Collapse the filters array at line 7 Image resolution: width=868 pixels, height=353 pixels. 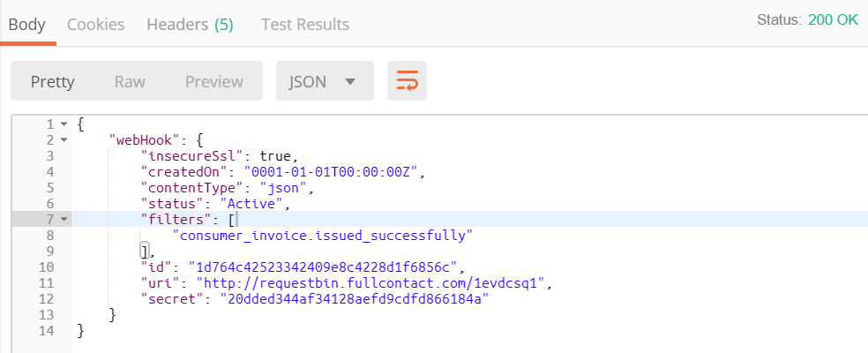point(64,219)
